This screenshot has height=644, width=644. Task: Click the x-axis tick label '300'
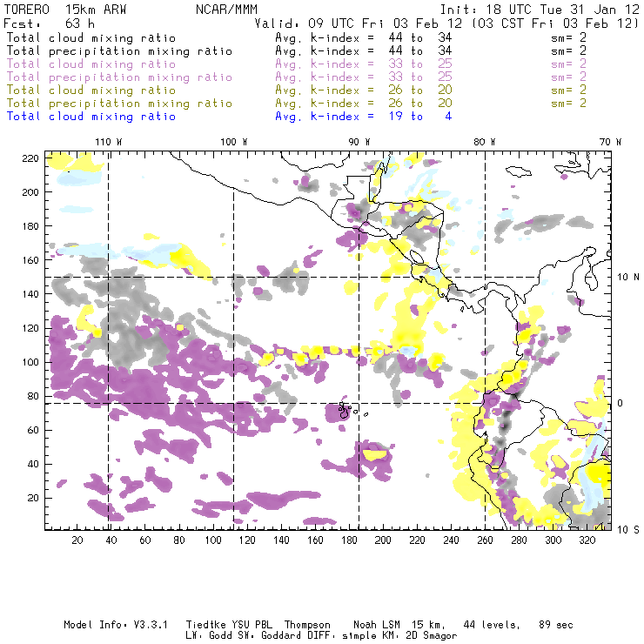click(x=553, y=540)
